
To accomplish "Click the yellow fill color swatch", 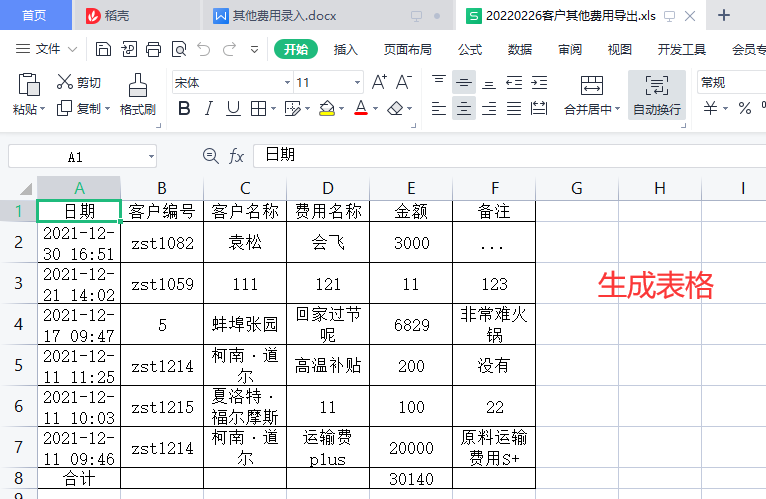I will point(326,108).
